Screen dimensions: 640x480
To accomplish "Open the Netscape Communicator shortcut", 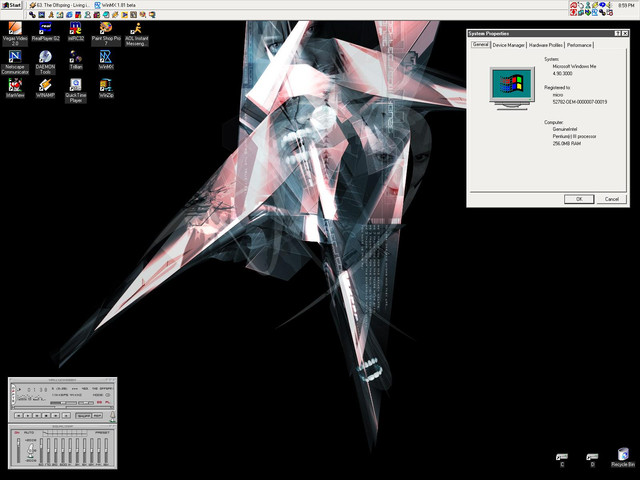I will [x=15, y=57].
